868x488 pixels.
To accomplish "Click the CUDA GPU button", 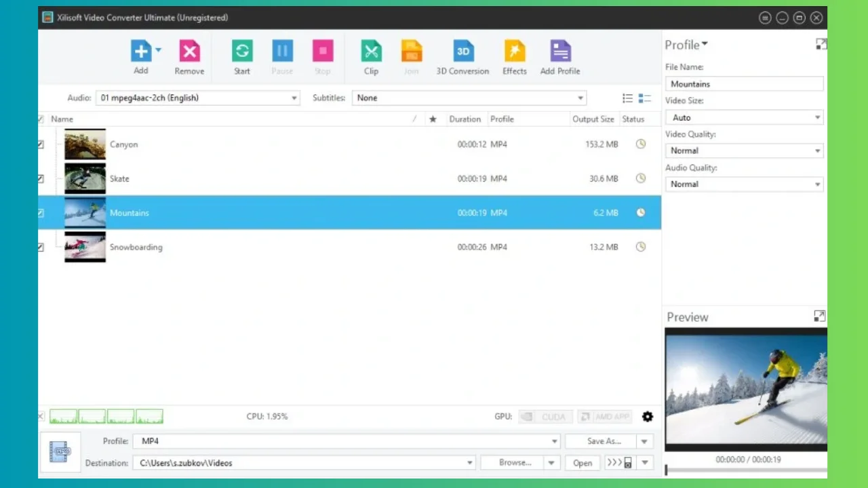I will [x=546, y=417].
